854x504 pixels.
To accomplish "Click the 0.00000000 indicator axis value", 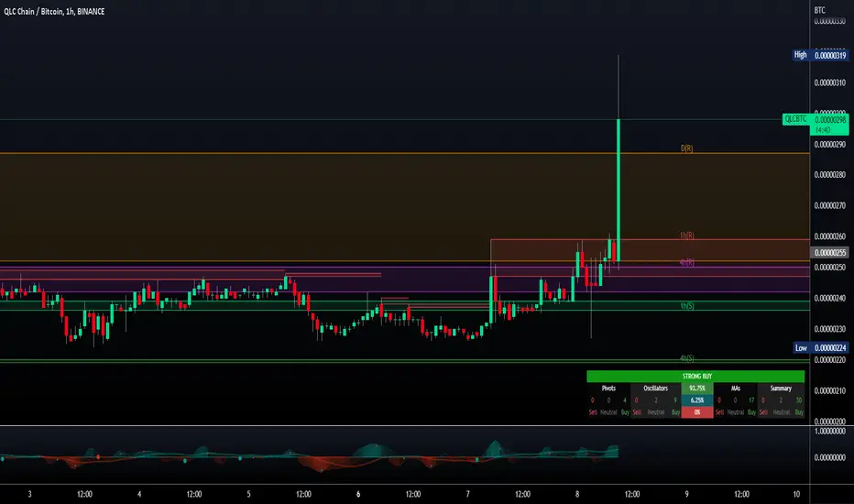I will [829, 457].
